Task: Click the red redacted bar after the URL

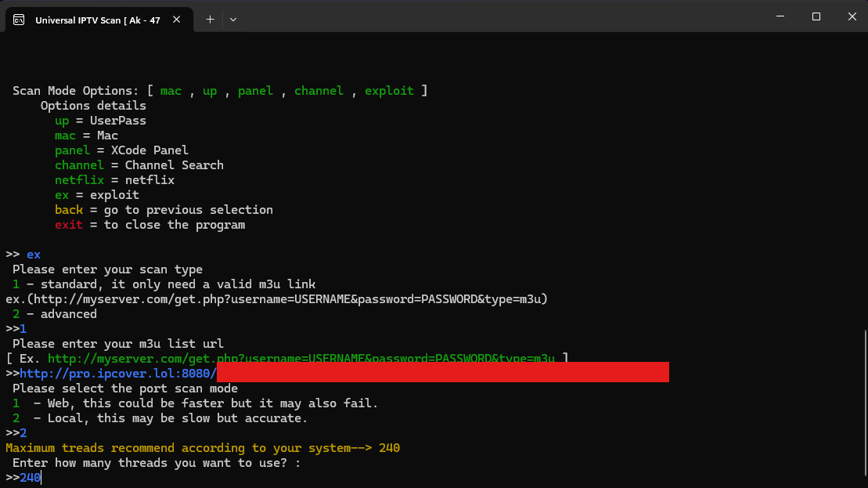Action: (442, 373)
